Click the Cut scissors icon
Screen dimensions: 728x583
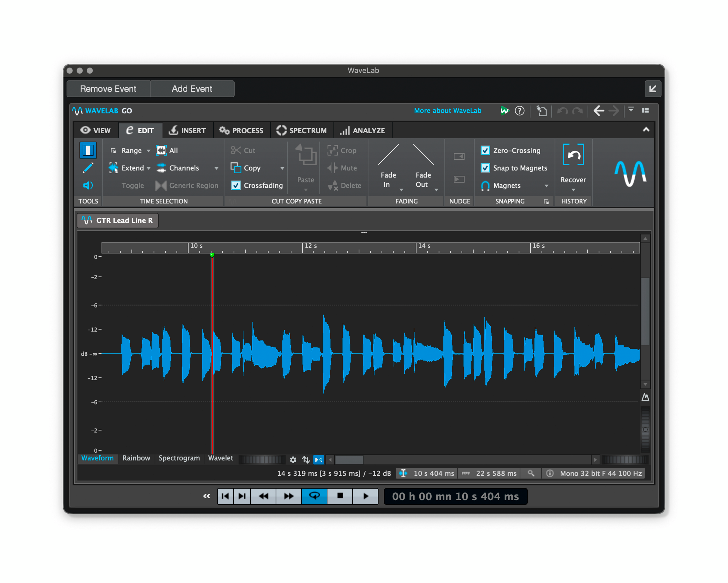coord(235,150)
